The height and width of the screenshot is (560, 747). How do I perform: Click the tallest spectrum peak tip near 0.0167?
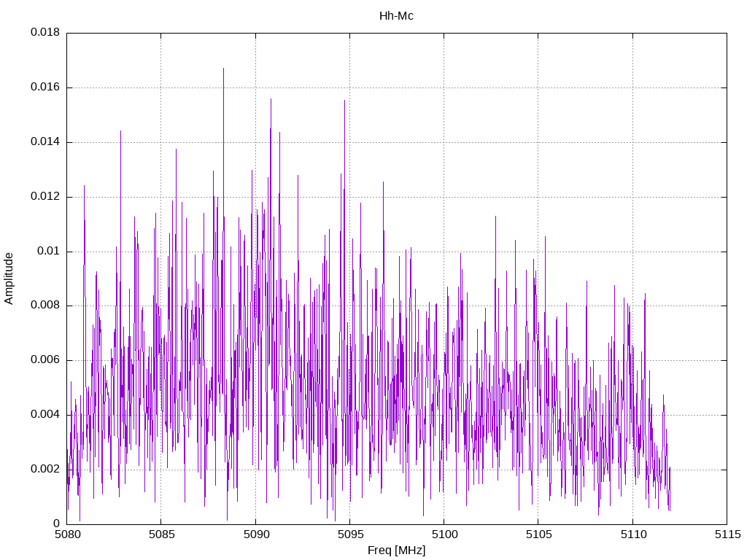223,69
